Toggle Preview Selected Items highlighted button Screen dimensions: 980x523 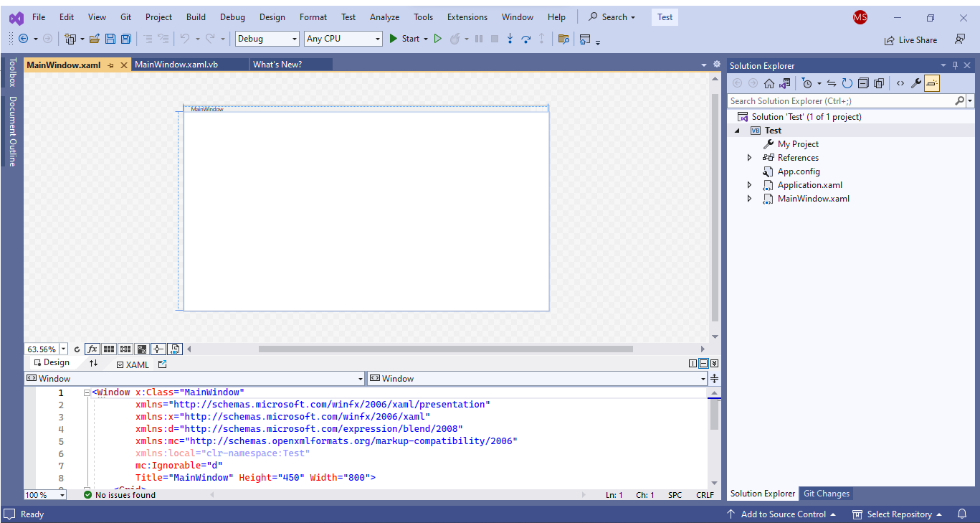tap(932, 83)
